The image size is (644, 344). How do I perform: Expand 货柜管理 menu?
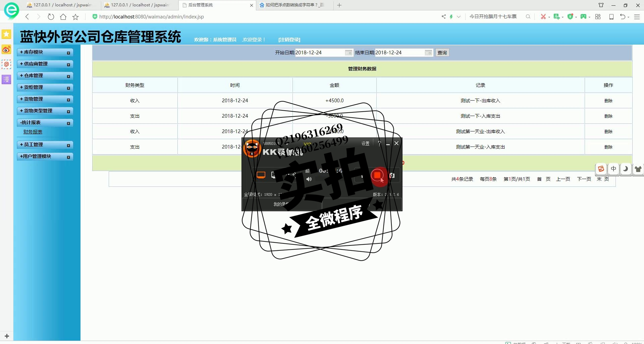(45, 88)
